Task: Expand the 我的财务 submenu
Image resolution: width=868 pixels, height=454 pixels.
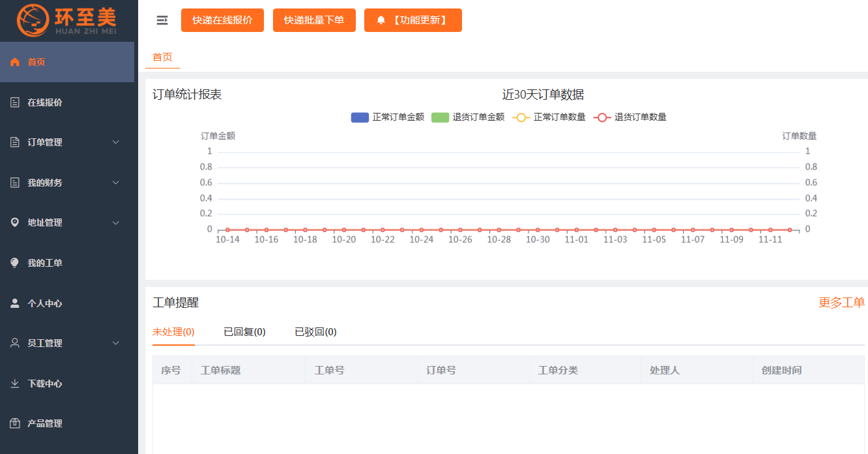Action: pos(116,183)
